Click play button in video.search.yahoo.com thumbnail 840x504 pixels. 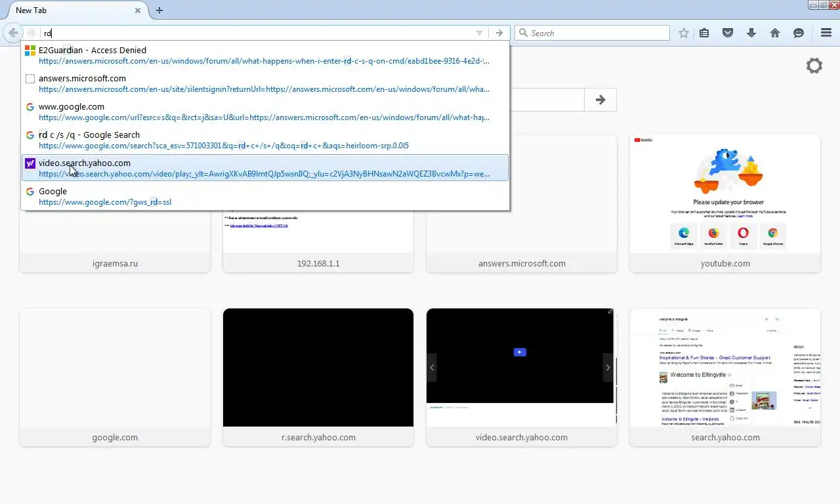[520, 352]
